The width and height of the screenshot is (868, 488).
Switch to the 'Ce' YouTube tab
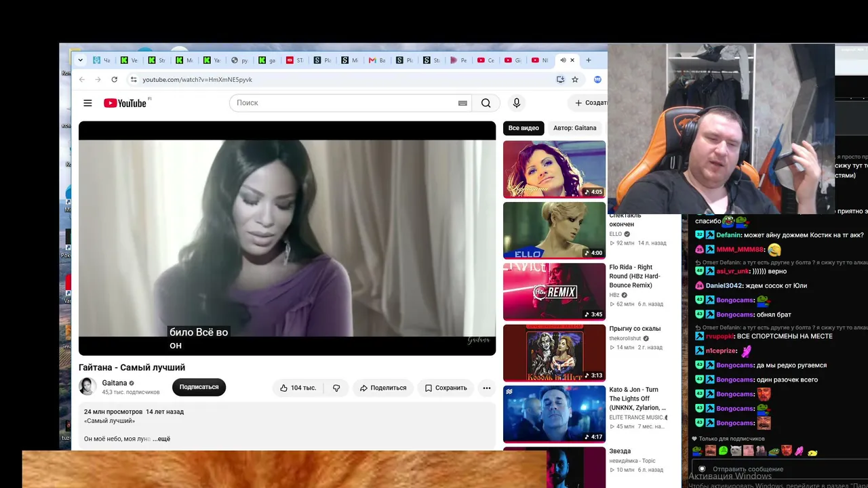[x=486, y=60]
